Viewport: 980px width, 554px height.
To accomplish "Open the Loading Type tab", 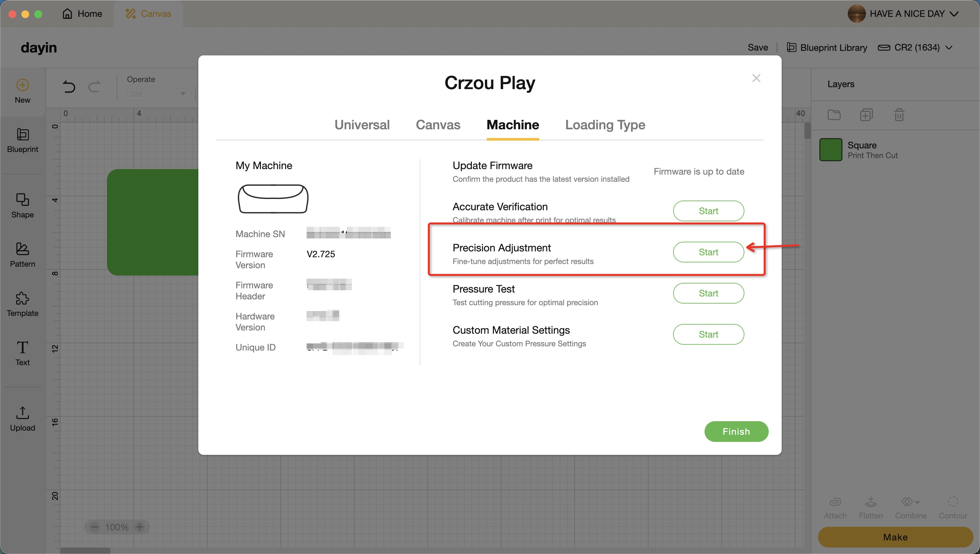I will (605, 125).
